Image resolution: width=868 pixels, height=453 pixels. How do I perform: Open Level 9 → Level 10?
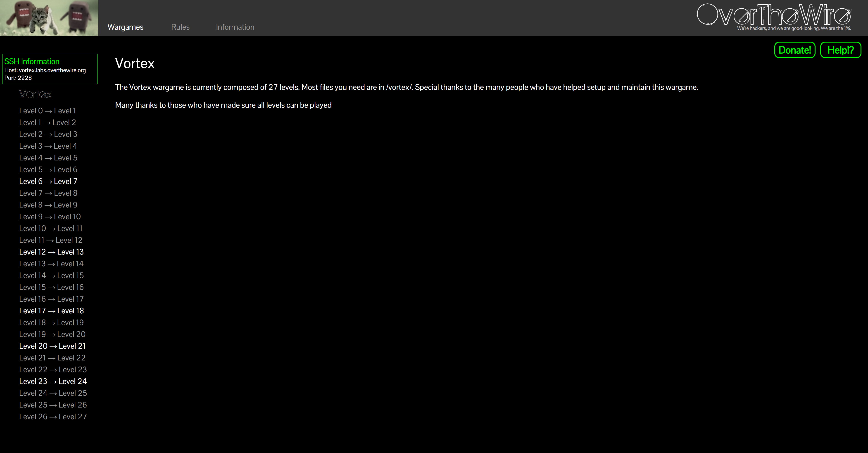click(50, 217)
